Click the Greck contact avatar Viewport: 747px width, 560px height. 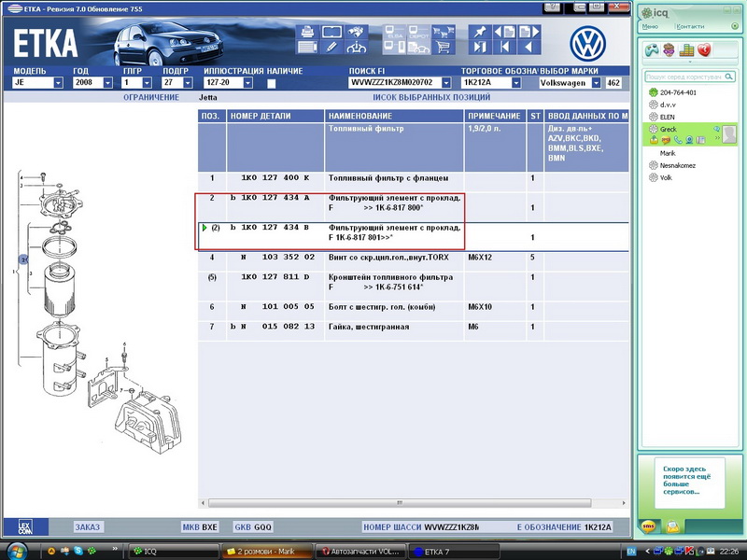point(729,134)
